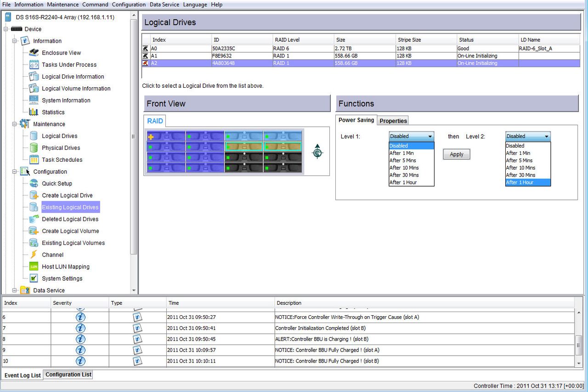Click the Task Schedules calendar icon
Viewport: 588px width, 392px height.
pos(34,160)
